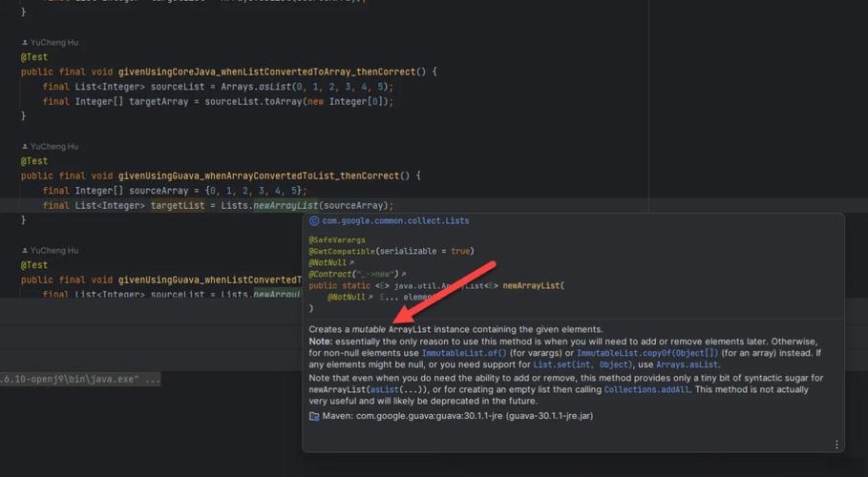Screen dimensions: 868x477
Task: Click author icon above the givenUsingCoreJava method
Action: pos(25,43)
